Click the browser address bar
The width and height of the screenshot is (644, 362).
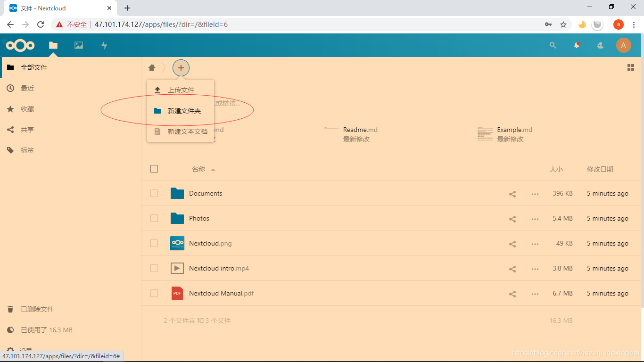[311, 25]
